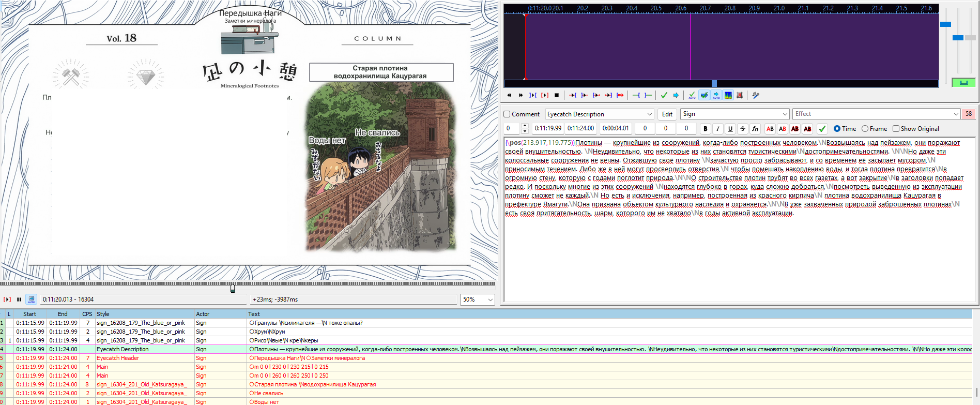Adjust the audio vertical zoom slider

[957, 38]
